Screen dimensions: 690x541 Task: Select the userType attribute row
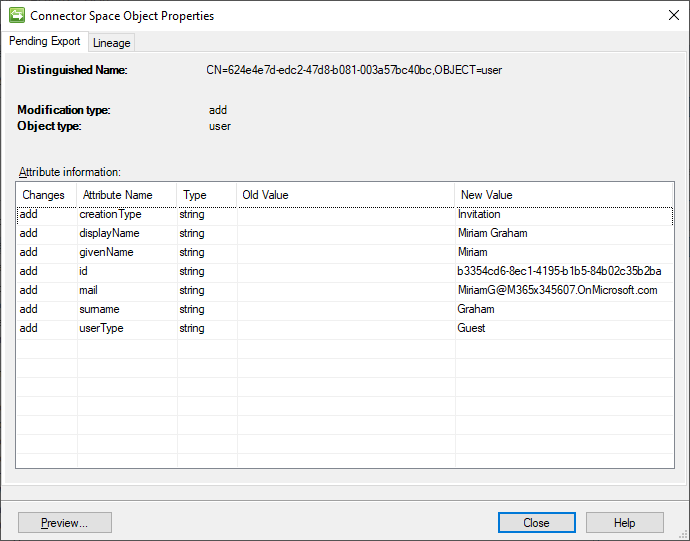coord(102,328)
